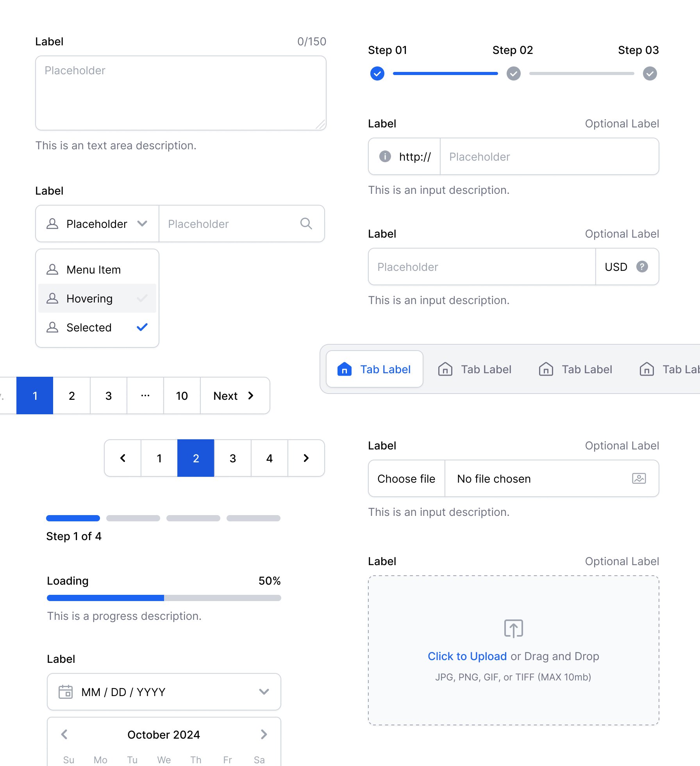This screenshot has height=766, width=700.
Task: Go to next month after October 2024
Action: 264,734
